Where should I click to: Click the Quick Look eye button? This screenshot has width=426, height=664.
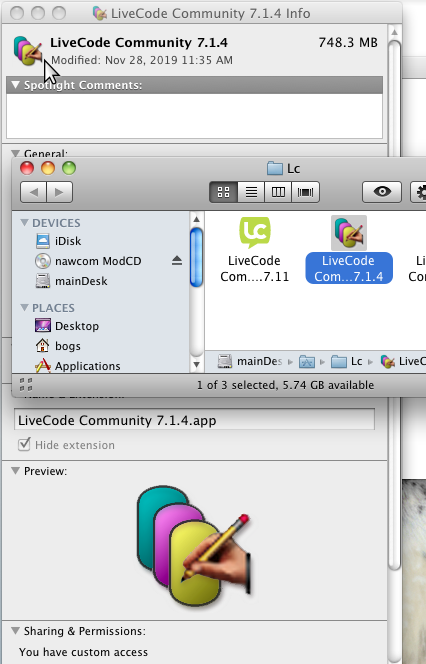point(382,192)
